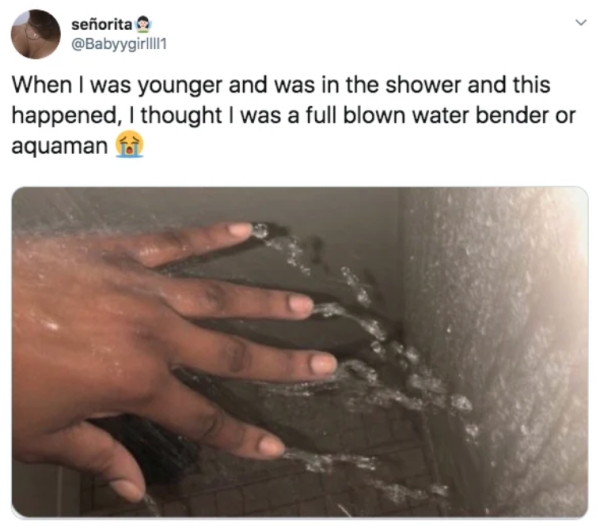Open the @Babyygirlllll1 handle link
Image resolution: width=600 pixels, height=527 pixels.
119,44
